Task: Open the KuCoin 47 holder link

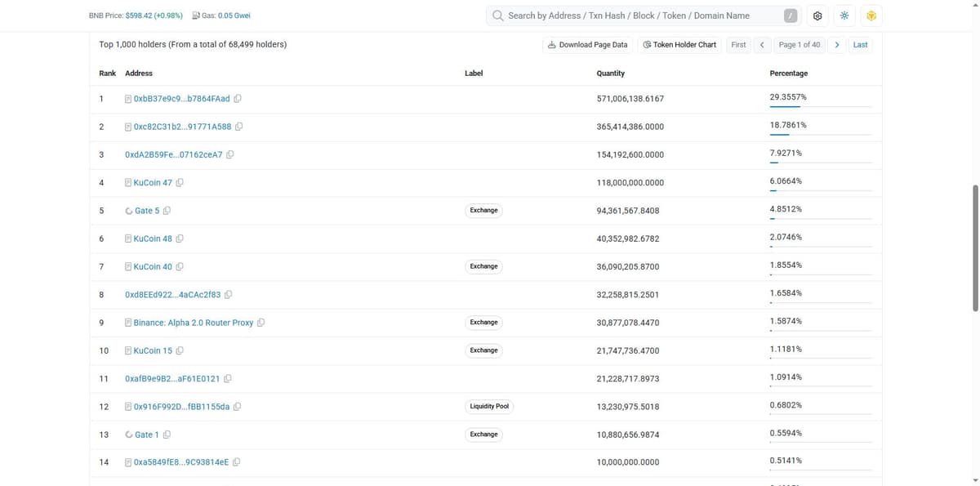Action: click(x=153, y=183)
